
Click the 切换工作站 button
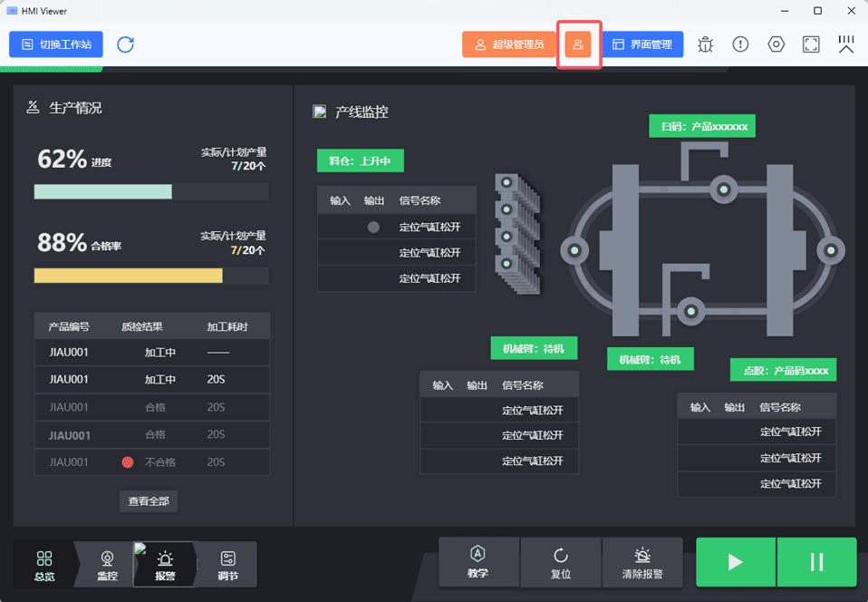(56, 44)
